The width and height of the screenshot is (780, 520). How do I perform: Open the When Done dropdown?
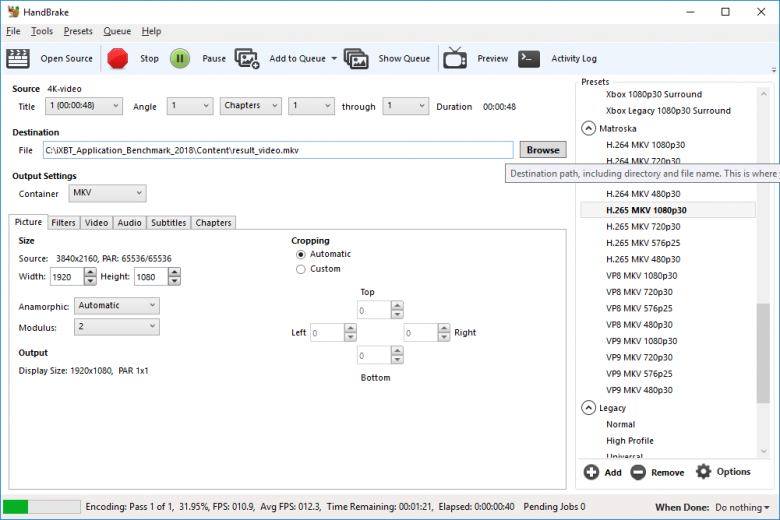742,508
